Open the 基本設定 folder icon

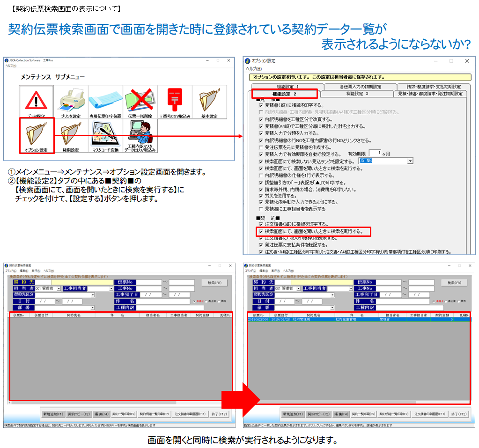209,102
